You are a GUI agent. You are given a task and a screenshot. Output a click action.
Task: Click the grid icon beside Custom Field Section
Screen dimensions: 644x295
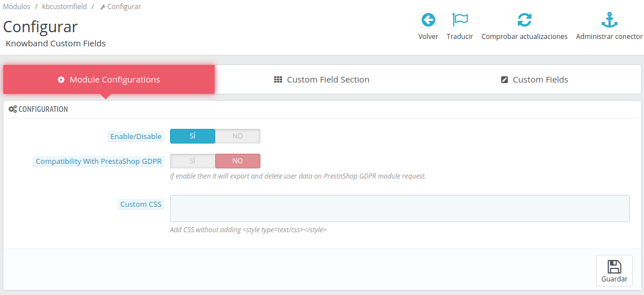tap(278, 80)
